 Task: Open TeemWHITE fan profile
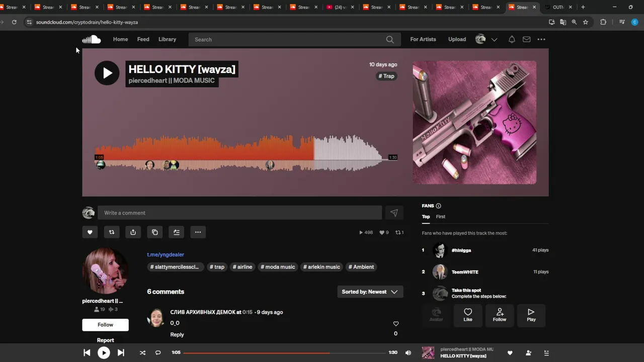tap(465, 272)
